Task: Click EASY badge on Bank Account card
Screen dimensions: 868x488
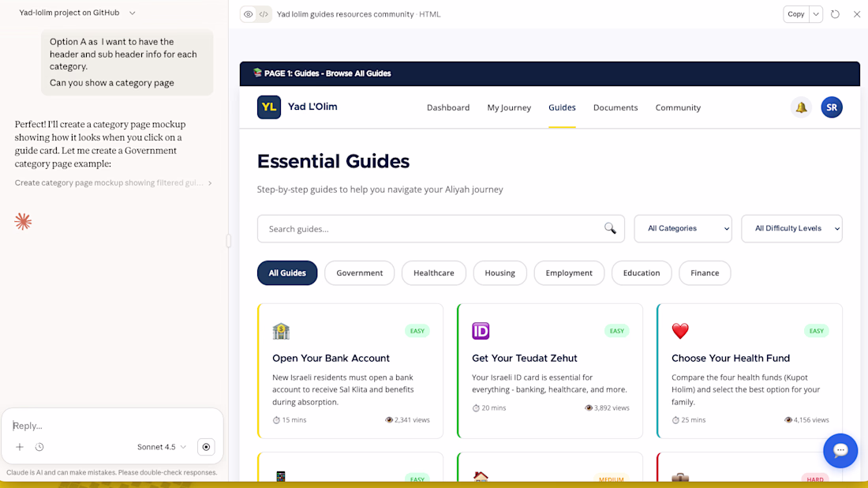Action: click(x=417, y=331)
